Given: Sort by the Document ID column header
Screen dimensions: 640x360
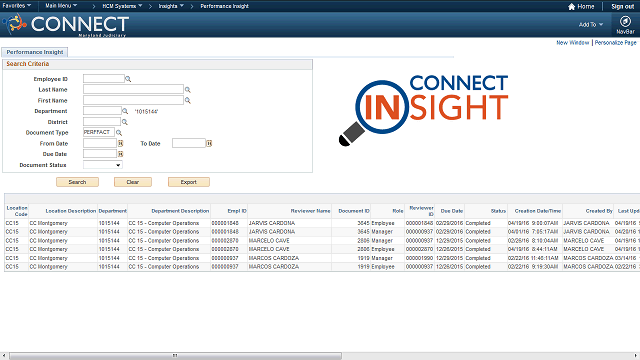Looking at the screenshot, I should click(x=354, y=211).
